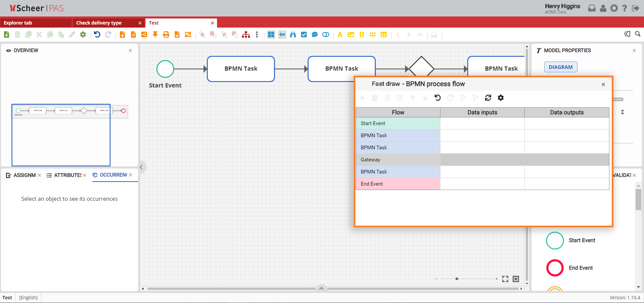This screenshot has width=644, height=303.
Task: Toggle the blue checkmark validation button
Action: tap(304, 35)
